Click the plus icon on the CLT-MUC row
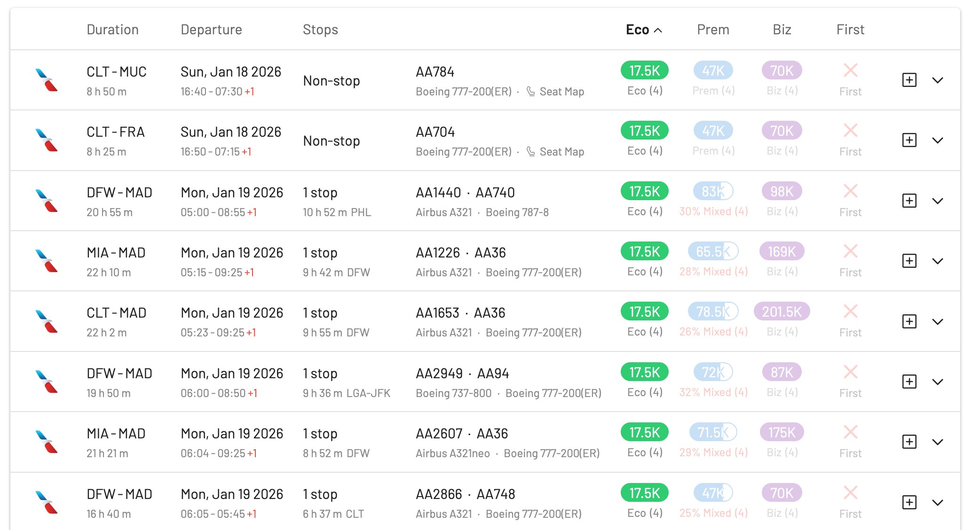The width and height of the screenshot is (980, 530). click(909, 80)
